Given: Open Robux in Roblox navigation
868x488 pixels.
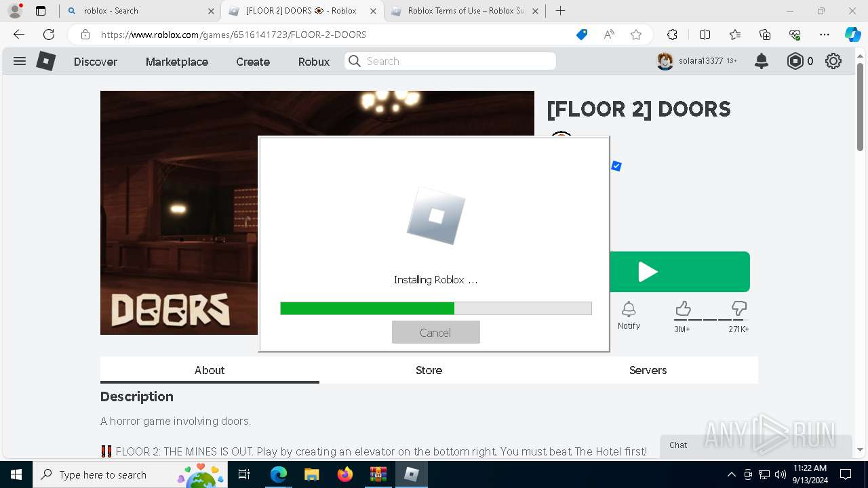Looking at the screenshot, I should [x=314, y=62].
